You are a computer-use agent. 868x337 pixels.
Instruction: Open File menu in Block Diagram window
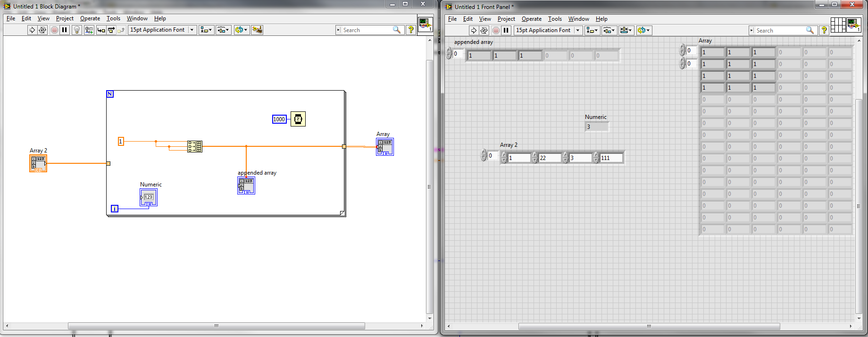click(11, 18)
